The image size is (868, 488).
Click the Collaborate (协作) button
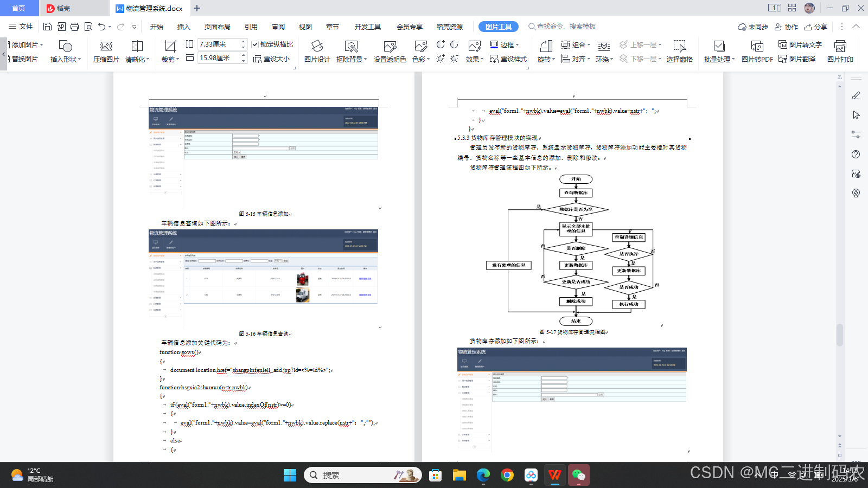click(787, 27)
